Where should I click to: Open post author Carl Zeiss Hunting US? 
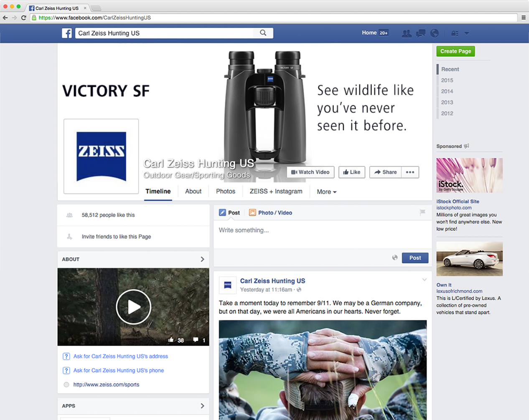(272, 281)
